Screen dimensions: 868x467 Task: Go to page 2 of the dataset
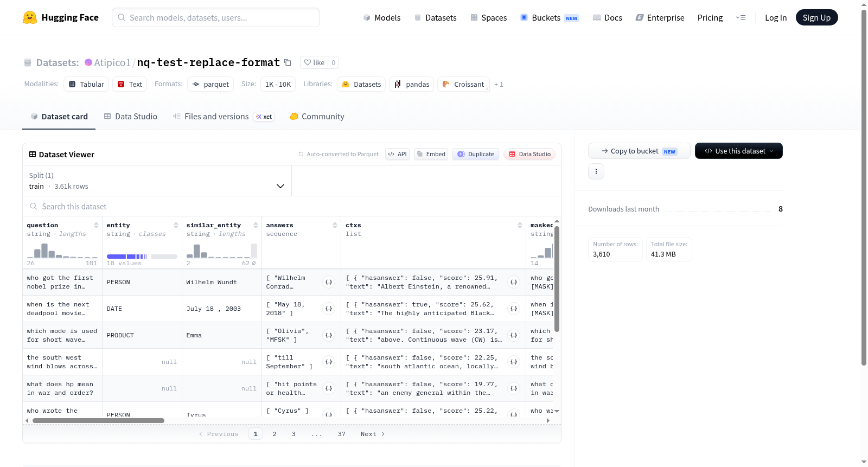275,434
